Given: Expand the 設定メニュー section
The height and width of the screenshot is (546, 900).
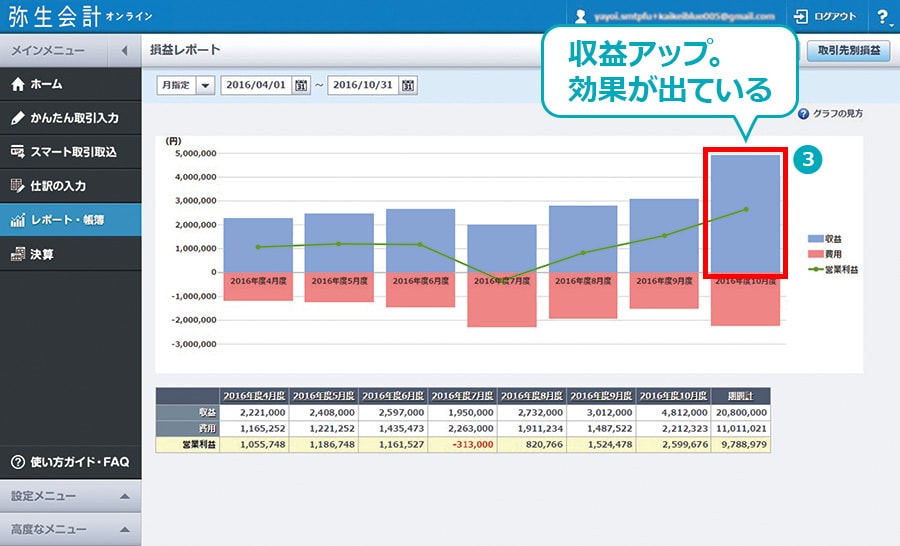Looking at the screenshot, I should click(71, 496).
